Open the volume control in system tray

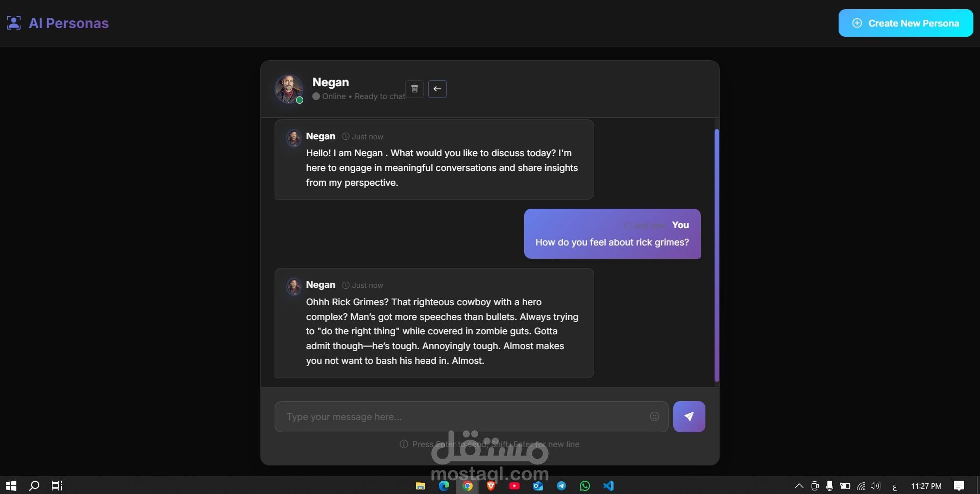[876, 486]
